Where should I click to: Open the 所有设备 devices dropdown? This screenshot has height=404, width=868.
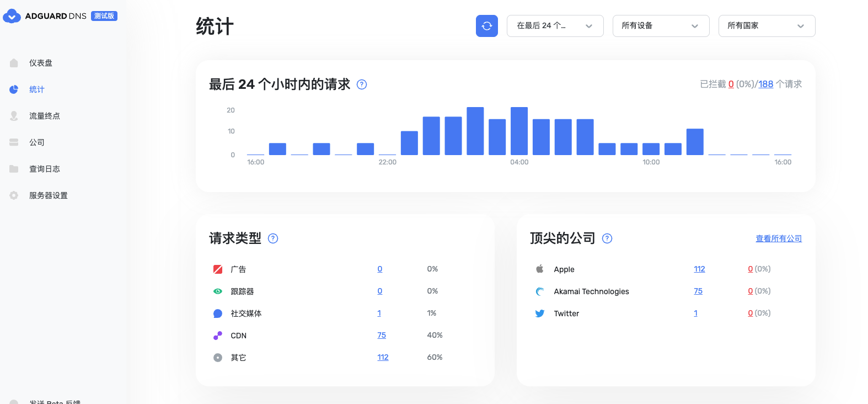[661, 26]
